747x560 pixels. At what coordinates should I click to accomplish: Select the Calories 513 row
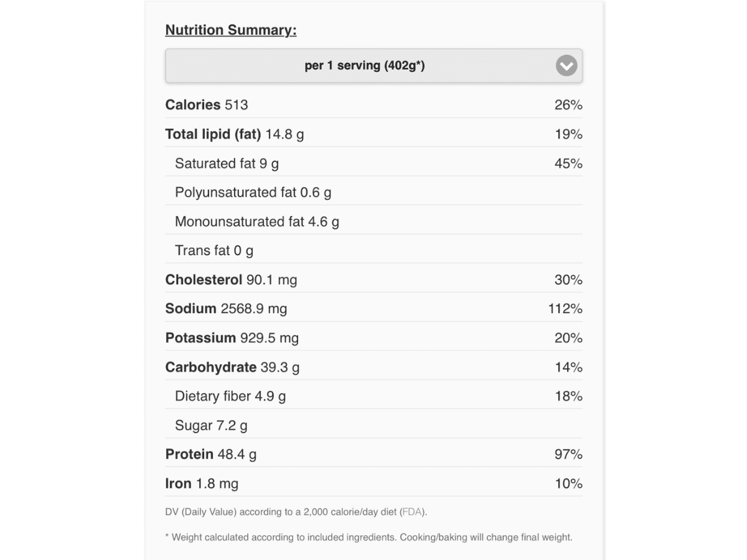pyautogui.click(x=207, y=105)
